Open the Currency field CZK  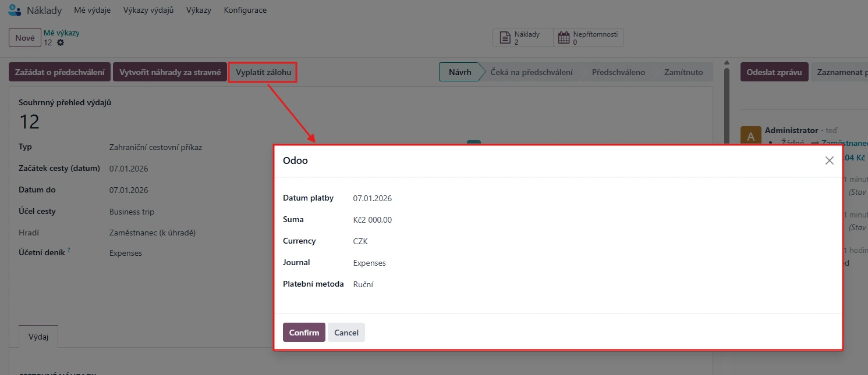click(360, 241)
